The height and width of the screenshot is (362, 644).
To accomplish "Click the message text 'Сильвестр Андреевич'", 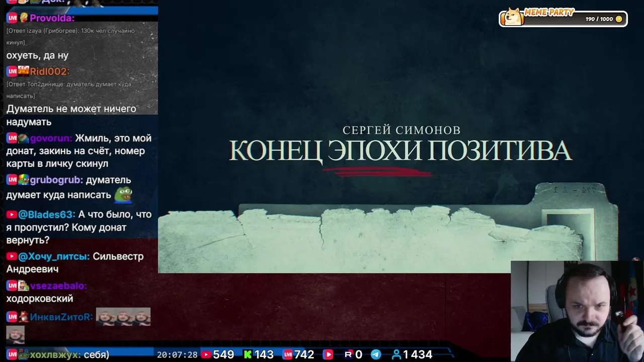I will (x=75, y=263).
